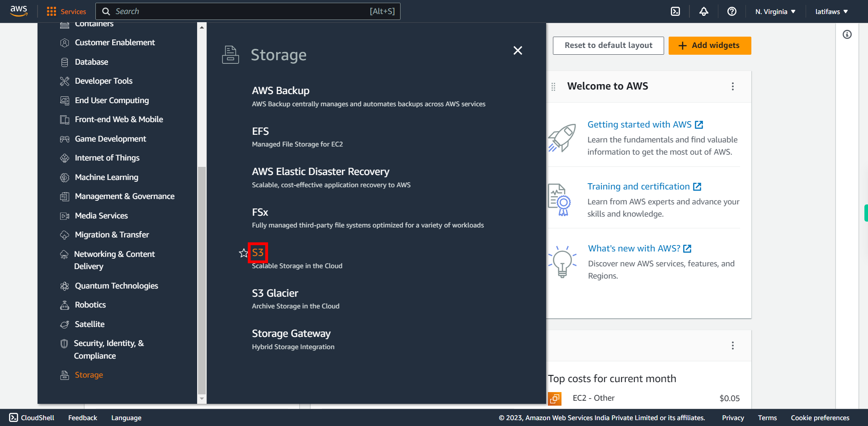868x426 pixels.
Task: Click the Internet of Things icon
Action: pyautogui.click(x=65, y=158)
